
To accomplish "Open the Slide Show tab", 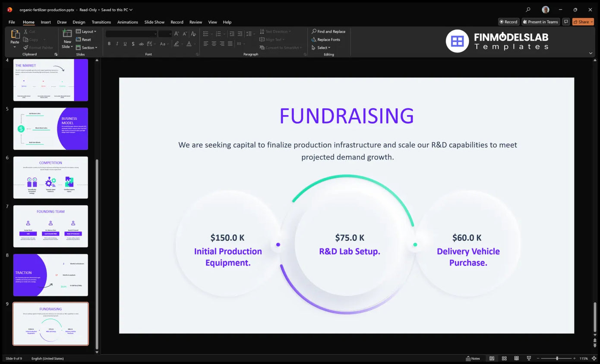I will (155, 22).
